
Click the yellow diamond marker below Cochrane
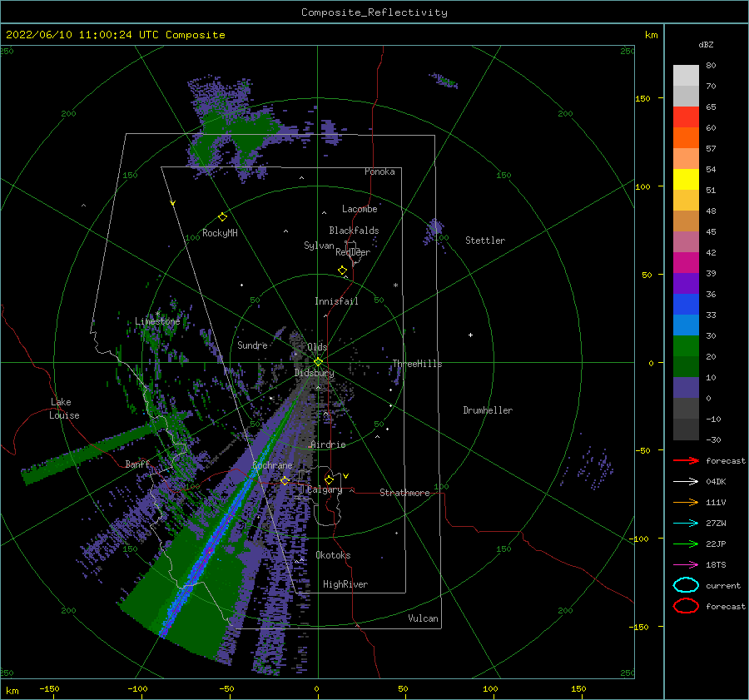pos(285,480)
